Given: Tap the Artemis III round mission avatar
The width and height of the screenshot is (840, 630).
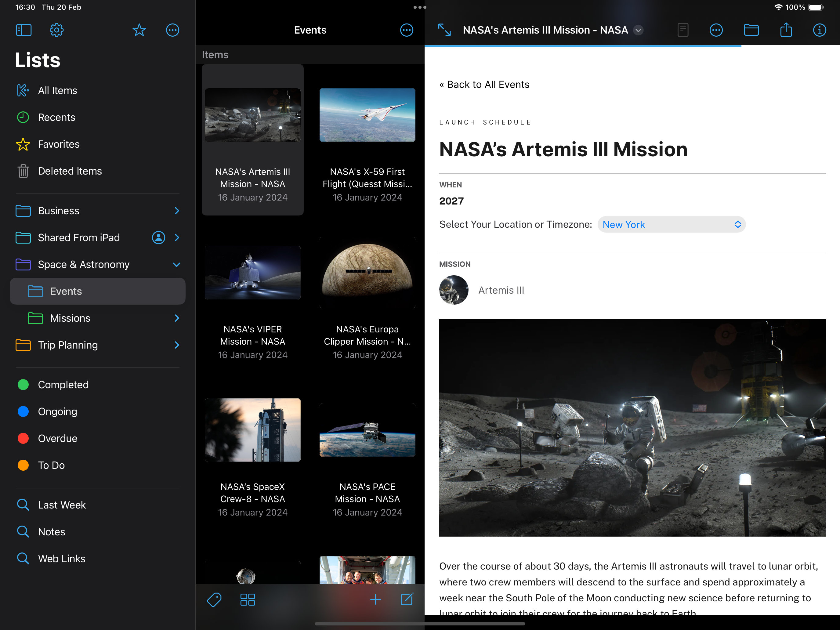Looking at the screenshot, I should click(x=453, y=290).
